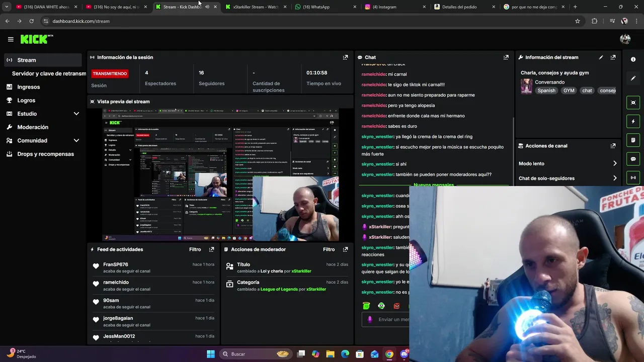Viewport: 644px width, 362px height.
Task: Open the profile avatar menu in the header
Action: point(625,39)
